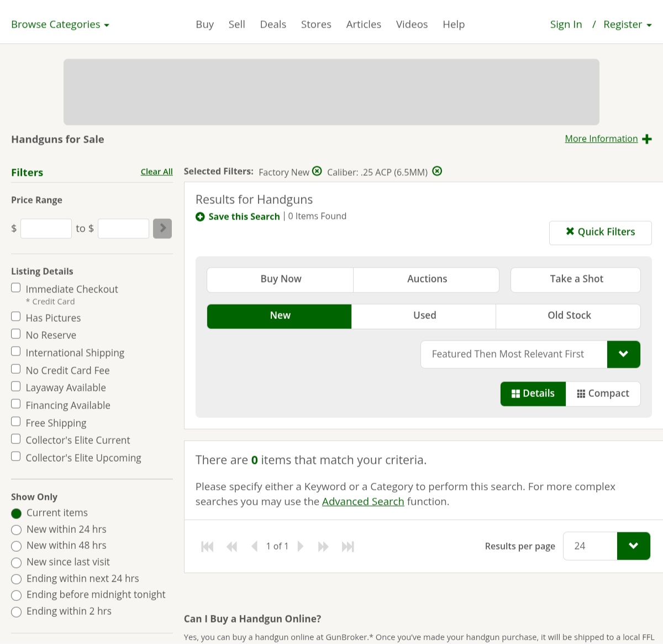Open Help page
663x644 pixels.
point(454,24)
